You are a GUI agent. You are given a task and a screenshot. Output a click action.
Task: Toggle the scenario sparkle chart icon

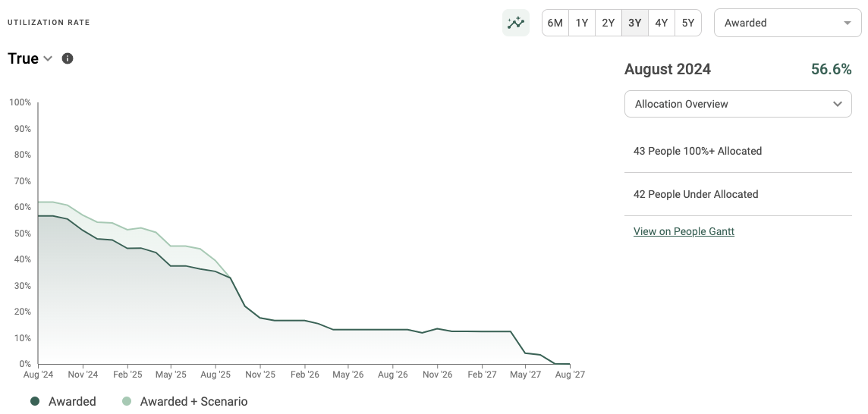(x=516, y=23)
